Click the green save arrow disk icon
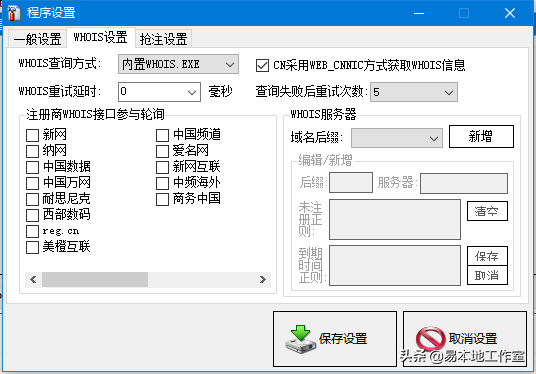Image resolution: width=536 pixels, height=374 pixels. tap(300, 339)
